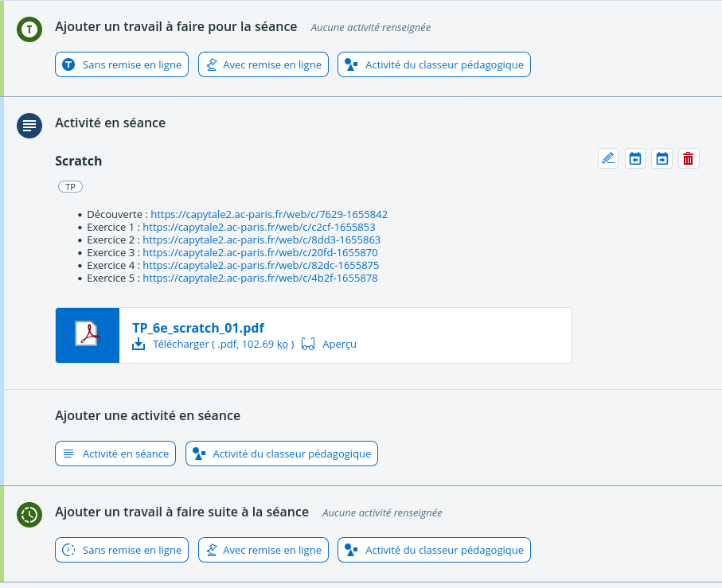The width and height of the screenshot is (722, 588).
Task: Choose classeur pédagogique activity suite à la séance
Action: point(434,550)
